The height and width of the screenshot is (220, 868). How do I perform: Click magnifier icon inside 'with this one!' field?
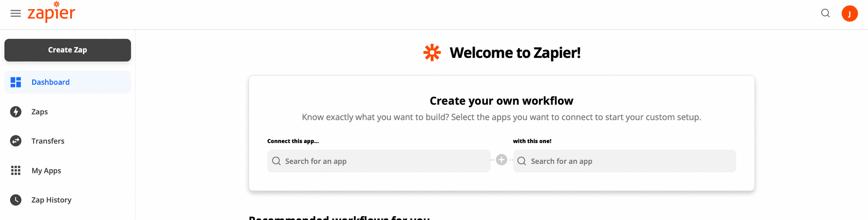522,161
